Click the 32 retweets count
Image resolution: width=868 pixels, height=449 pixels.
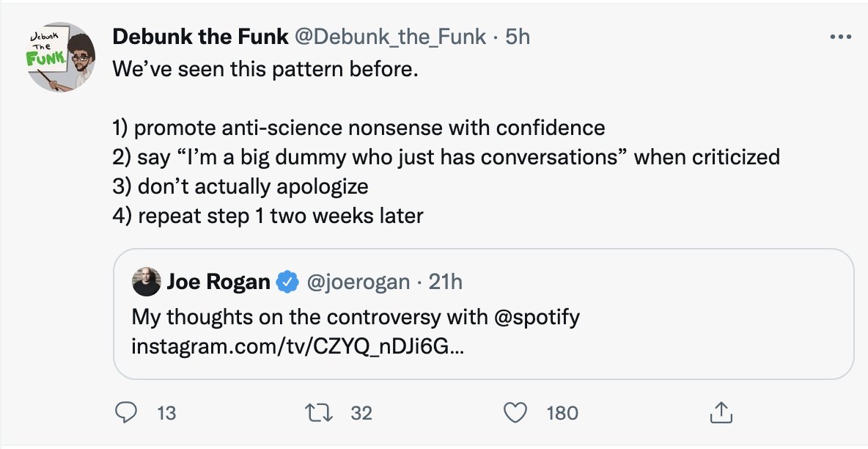tap(361, 414)
